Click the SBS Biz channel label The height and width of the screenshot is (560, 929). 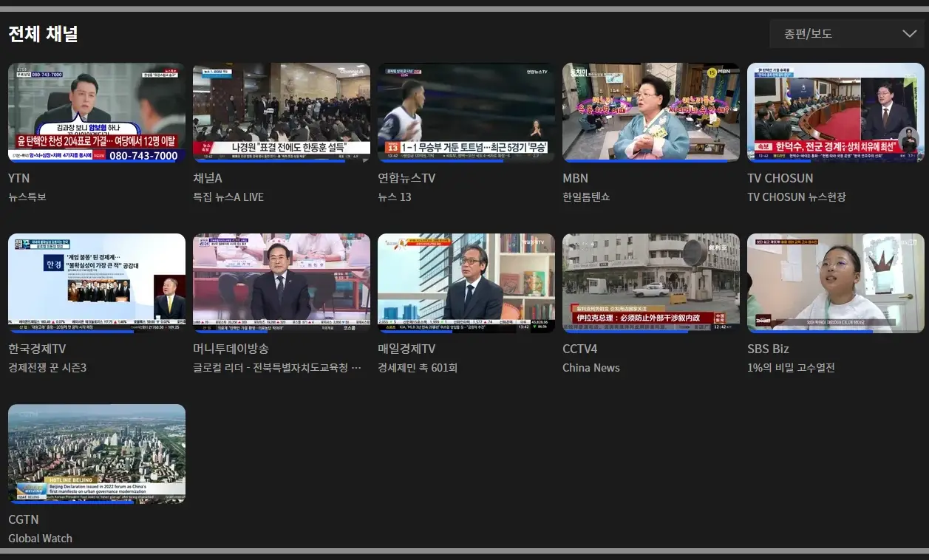[770, 349]
